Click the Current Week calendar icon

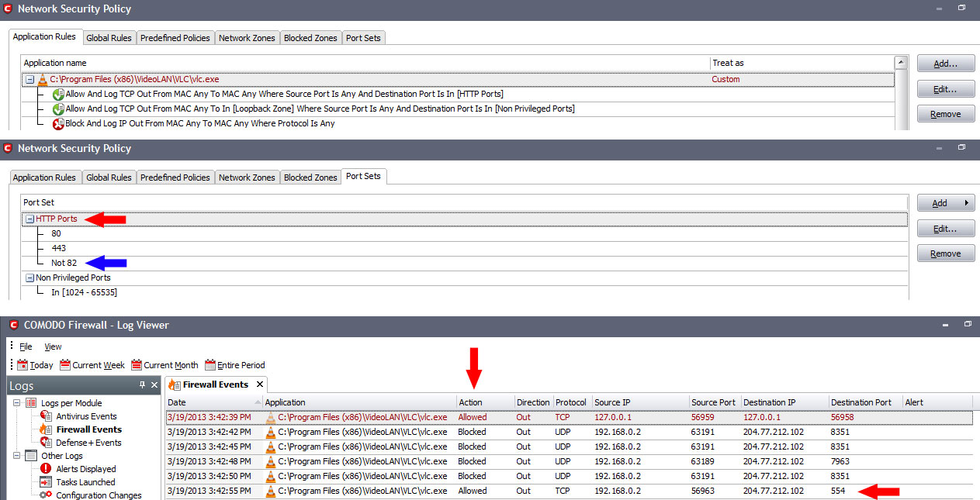[65, 365]
